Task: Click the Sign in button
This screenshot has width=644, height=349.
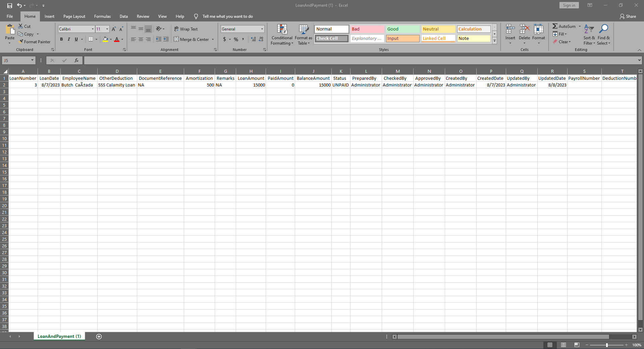Action: tap(569, 5)
